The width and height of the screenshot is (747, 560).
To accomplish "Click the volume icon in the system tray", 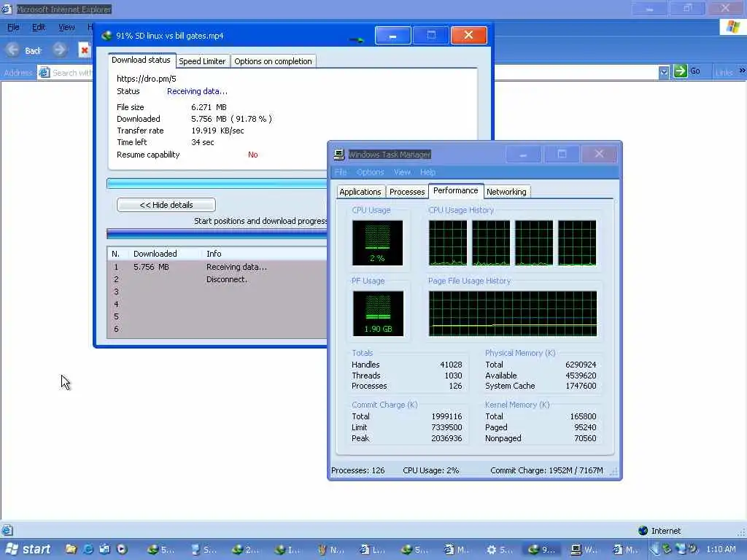I will [694, 549].
